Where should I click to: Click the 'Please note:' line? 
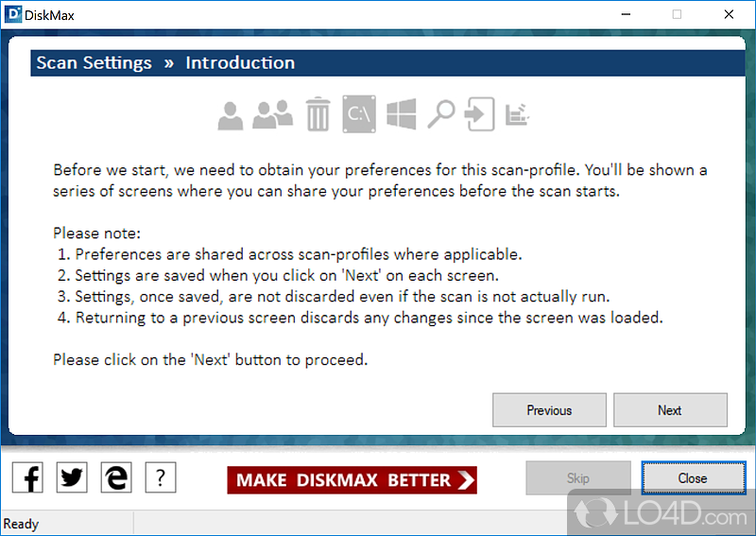[96, 233]
